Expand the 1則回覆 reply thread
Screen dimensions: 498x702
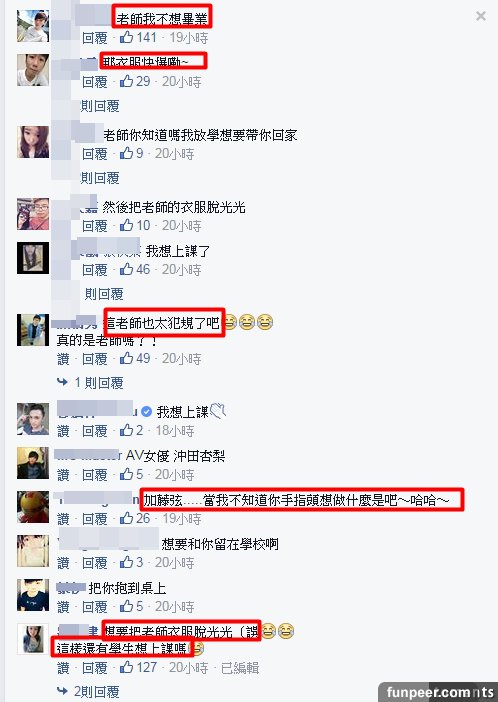(99, 383)
